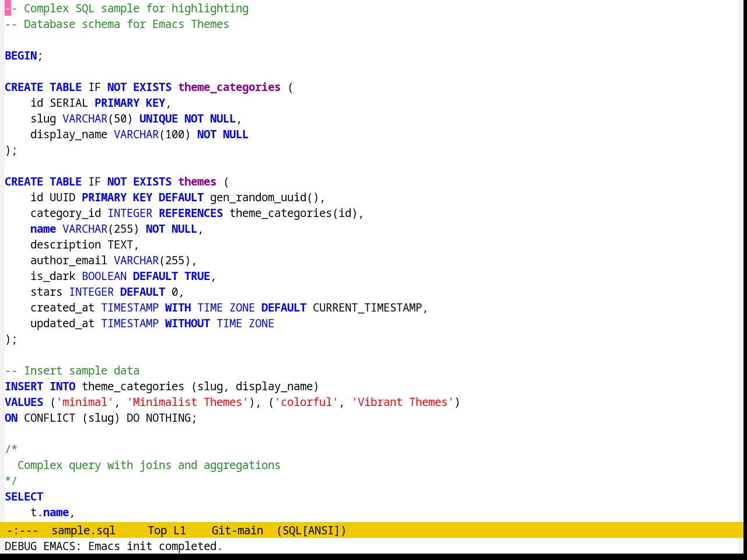Image resolution: width=747 pixels, height=560 pixels.
Task: Click the SERIAL type on the id line
Action: tap(69, 103)
